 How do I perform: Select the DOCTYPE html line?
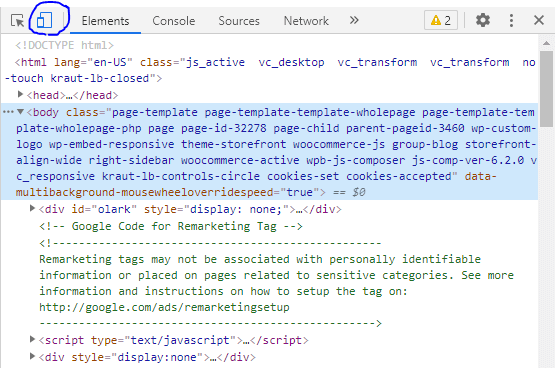pyautogui.click(x=64, y=45)
